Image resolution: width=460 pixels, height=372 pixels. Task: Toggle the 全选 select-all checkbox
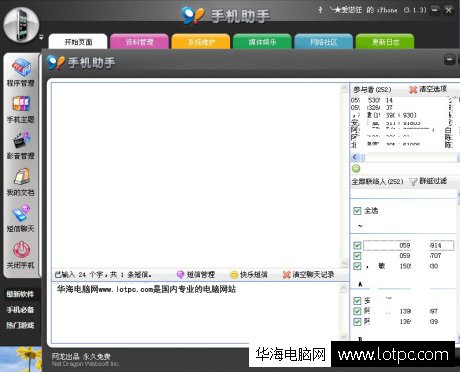point(357,211)
